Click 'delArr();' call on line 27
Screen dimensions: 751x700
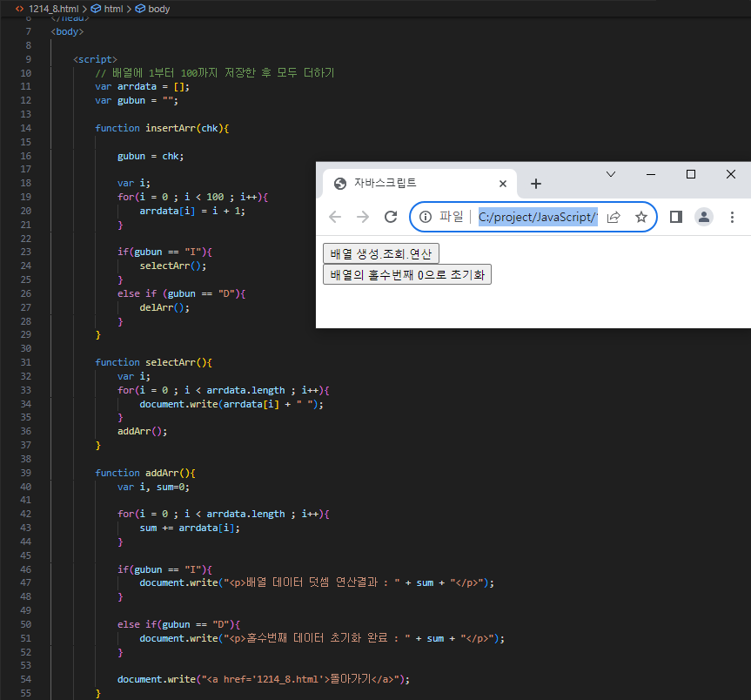pyautogui.click(x=164, y=307)
